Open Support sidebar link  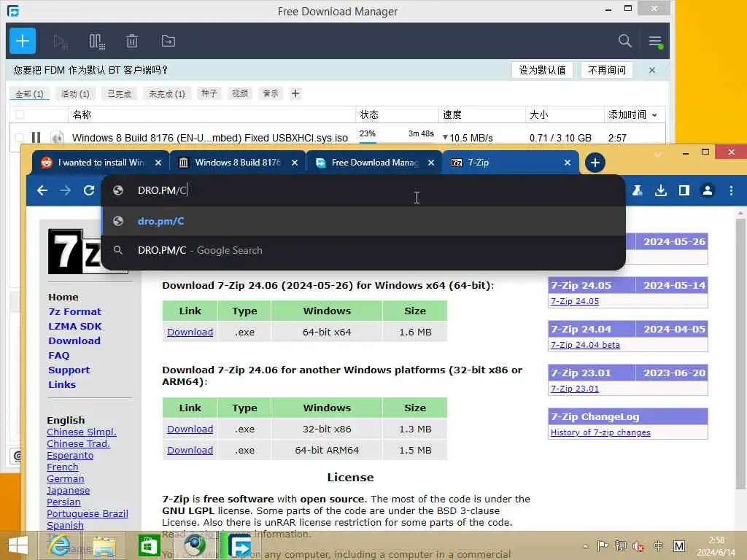pos(69,370)
